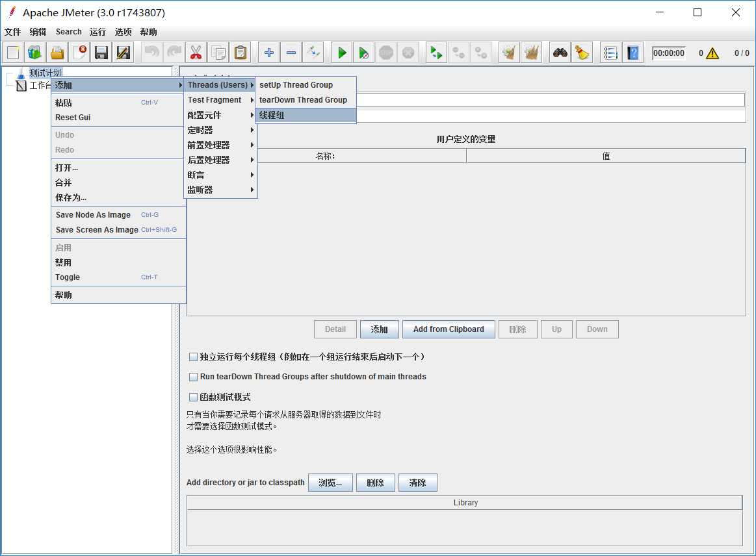756x556 pixels.
Task: Click the Close test plan icon
Action: click(79, 53)
